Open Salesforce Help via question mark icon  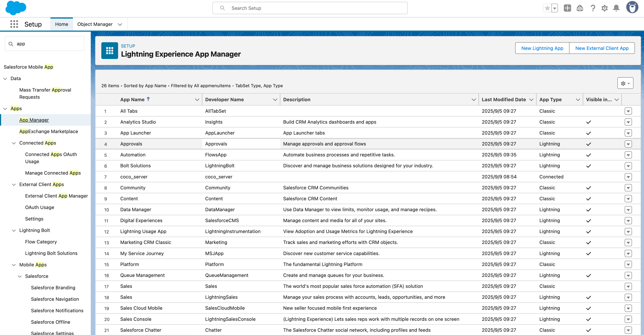point(593,8)
